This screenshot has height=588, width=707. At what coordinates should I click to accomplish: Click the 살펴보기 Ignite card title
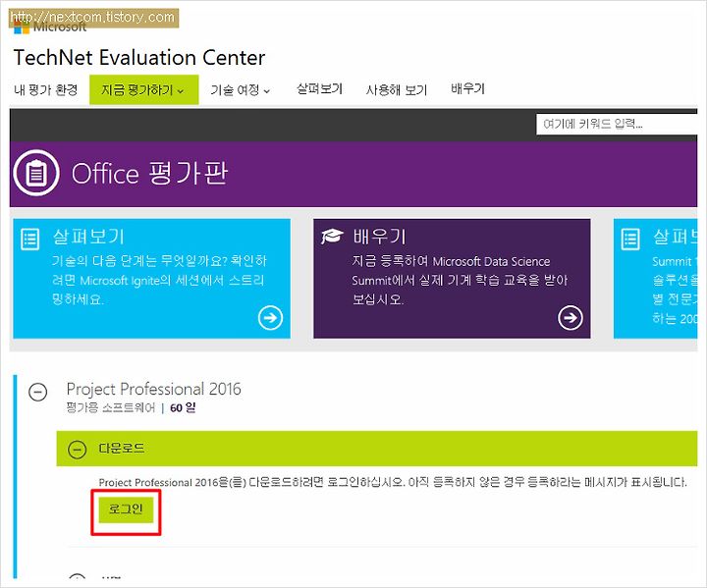pos(88,237)
